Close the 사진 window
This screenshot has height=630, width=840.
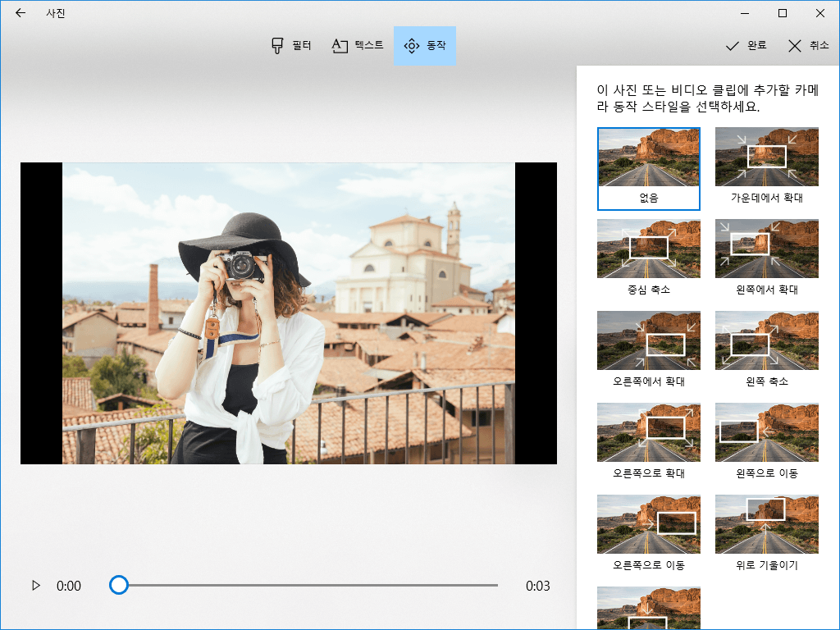[820, 13]
